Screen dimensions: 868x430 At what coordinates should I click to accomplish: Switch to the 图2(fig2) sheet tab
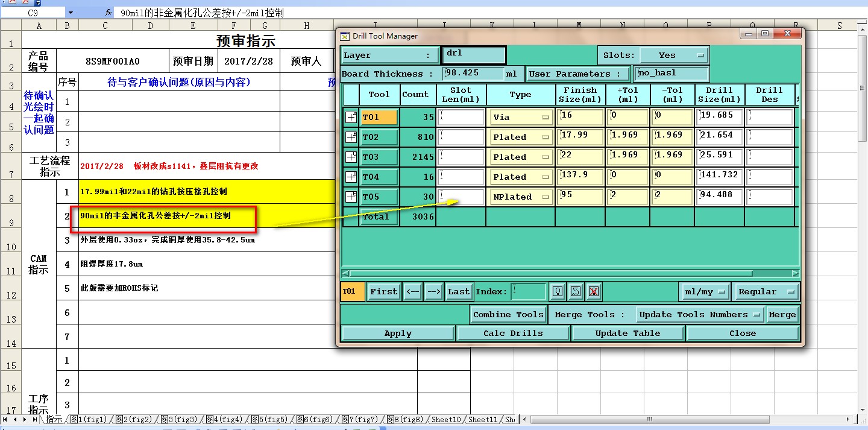134,419
